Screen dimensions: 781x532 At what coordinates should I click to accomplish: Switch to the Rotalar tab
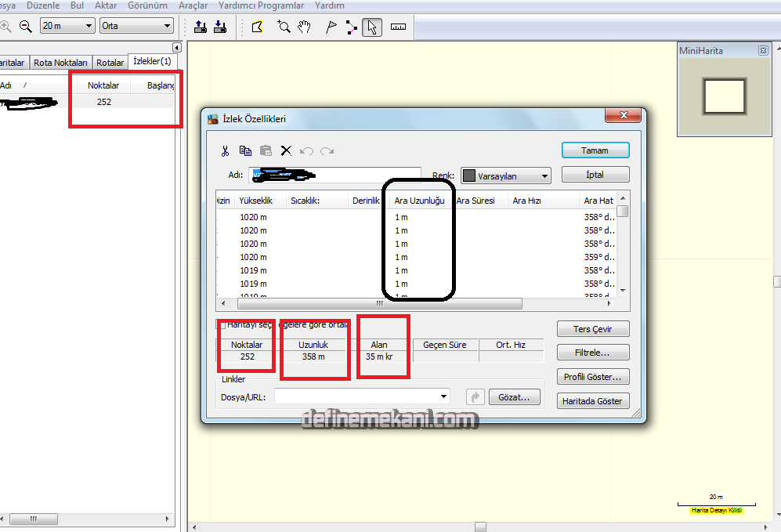click(110, 63)
